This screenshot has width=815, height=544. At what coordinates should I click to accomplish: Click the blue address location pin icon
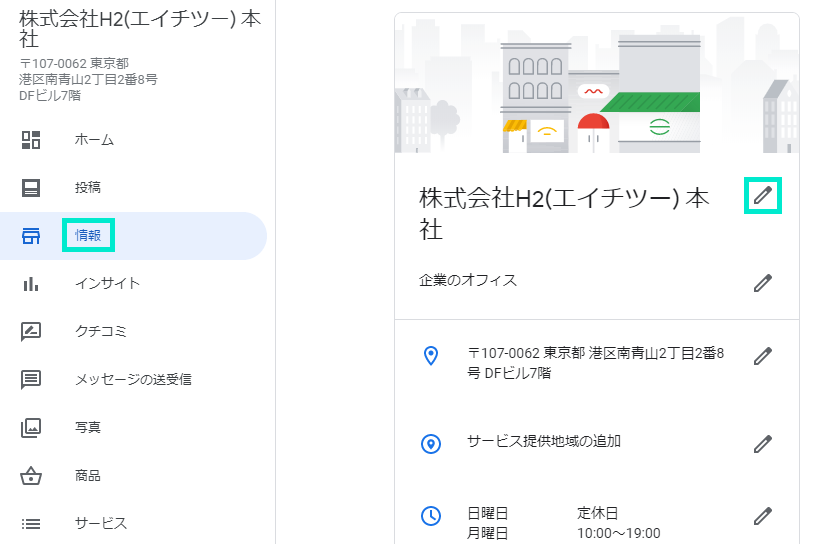pyautogui.click(x=431, y=355)
